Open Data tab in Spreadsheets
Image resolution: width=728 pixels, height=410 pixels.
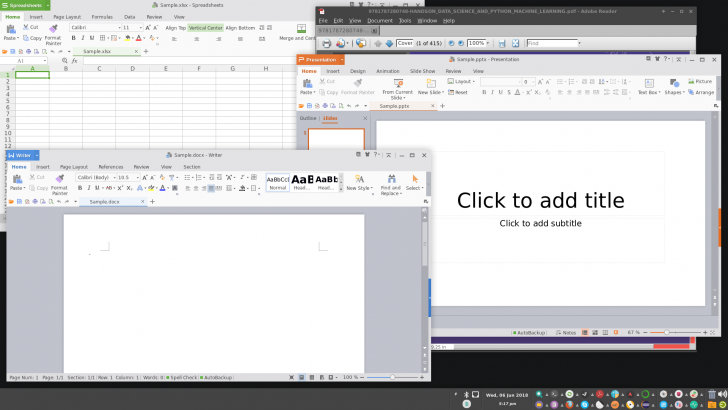pyautogui.click(x=130, y=17)
